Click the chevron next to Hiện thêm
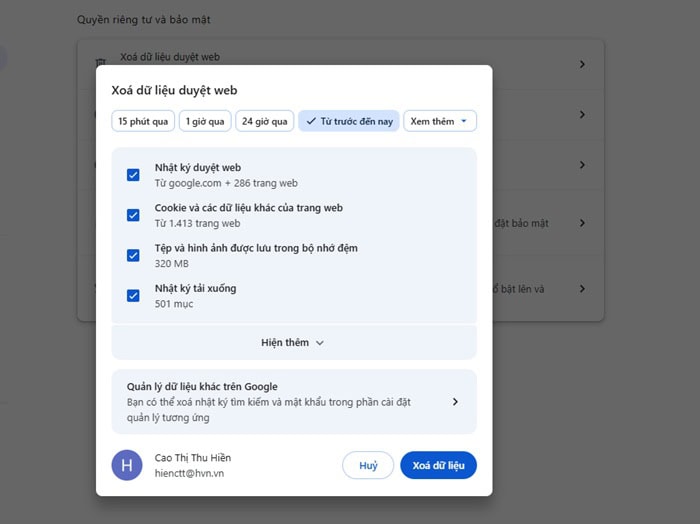The height and width of the screenshot is (524, 700). coord(320,343)
